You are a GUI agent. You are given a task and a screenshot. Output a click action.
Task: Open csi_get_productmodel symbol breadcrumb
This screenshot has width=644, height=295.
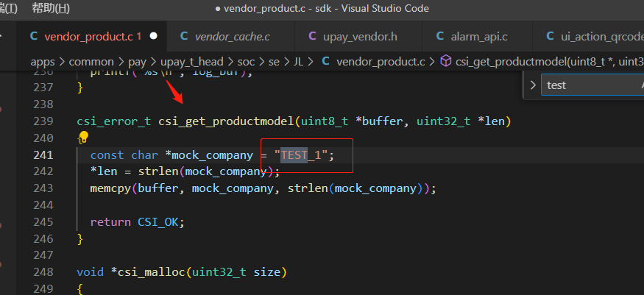click(x=550, y=62)
